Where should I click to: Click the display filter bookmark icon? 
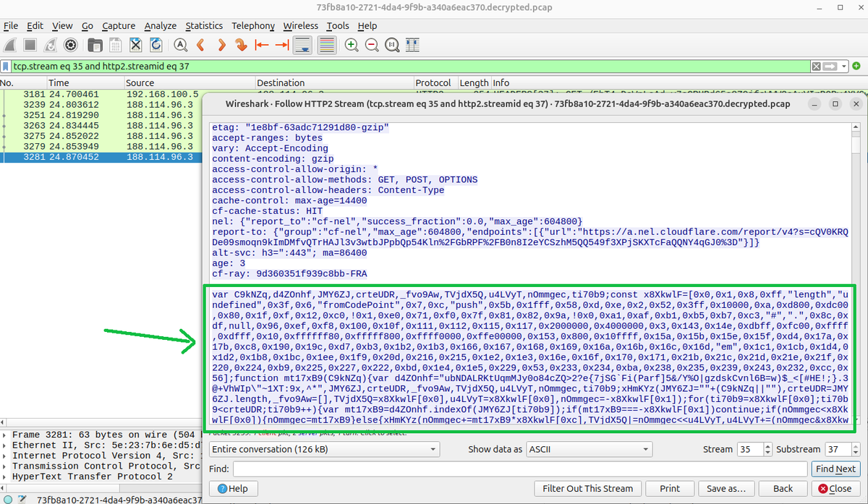point(7,66)
